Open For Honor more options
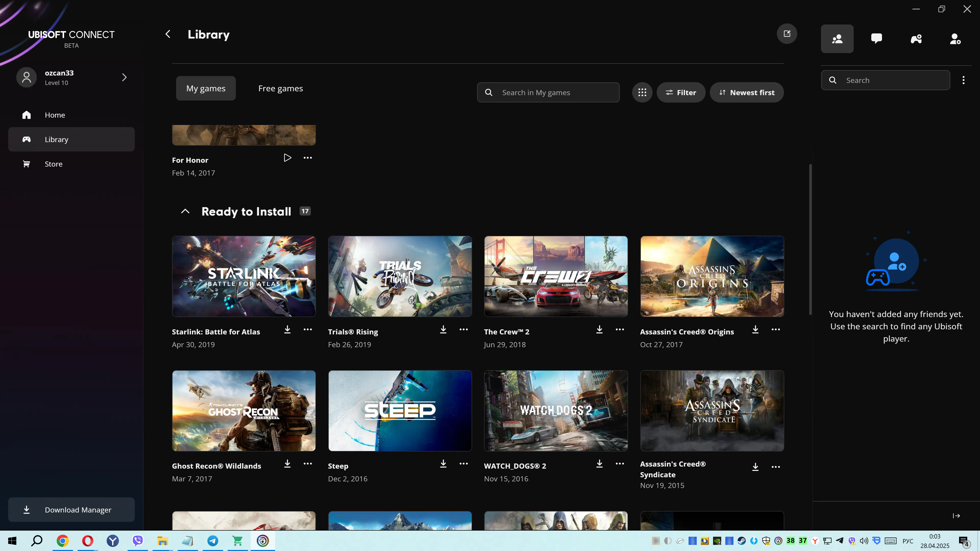Viewport: 980px width, 551px height. (x=308, y=157)
